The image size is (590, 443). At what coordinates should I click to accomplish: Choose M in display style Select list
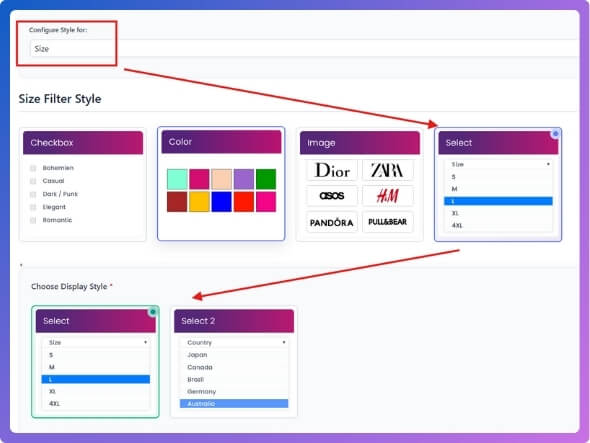point(96,367)
